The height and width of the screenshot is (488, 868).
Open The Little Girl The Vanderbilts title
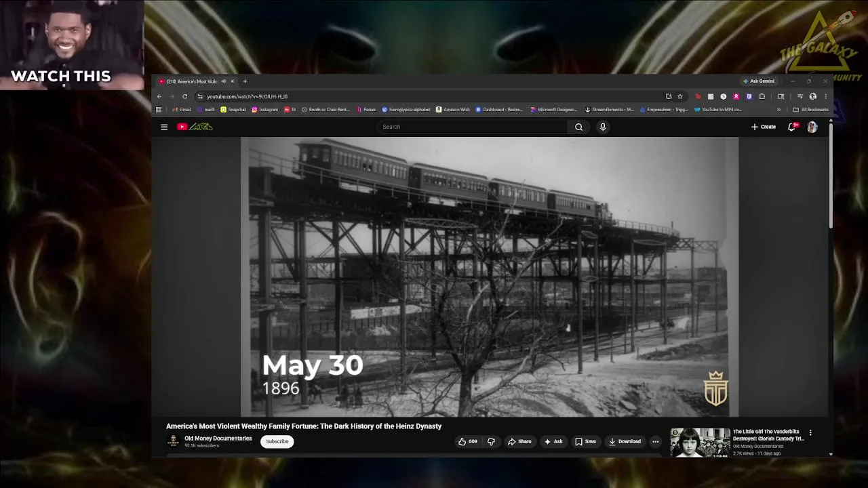coord(768,435)
